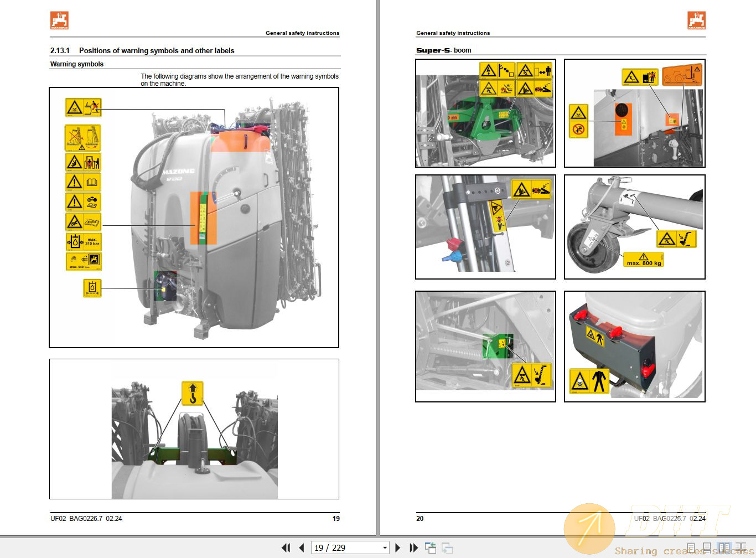Click the sprayer tank diagram image
Viewport: 756px width, 558px height.
194,218
